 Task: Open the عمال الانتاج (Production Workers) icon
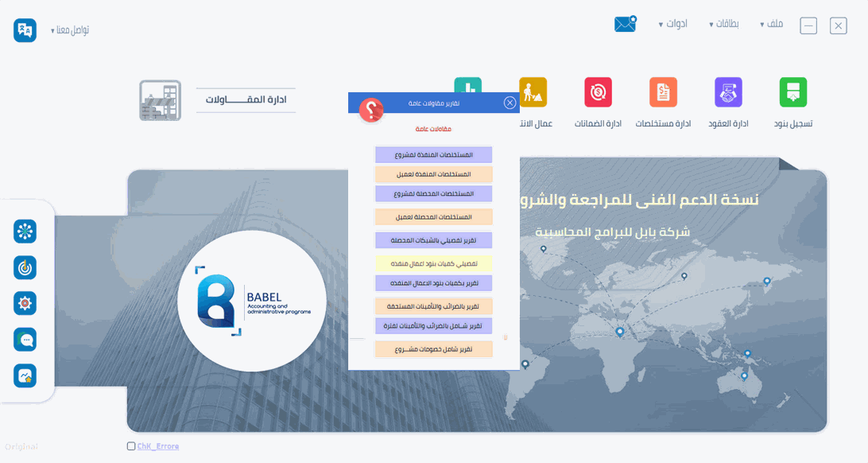(x=533, y=91)
